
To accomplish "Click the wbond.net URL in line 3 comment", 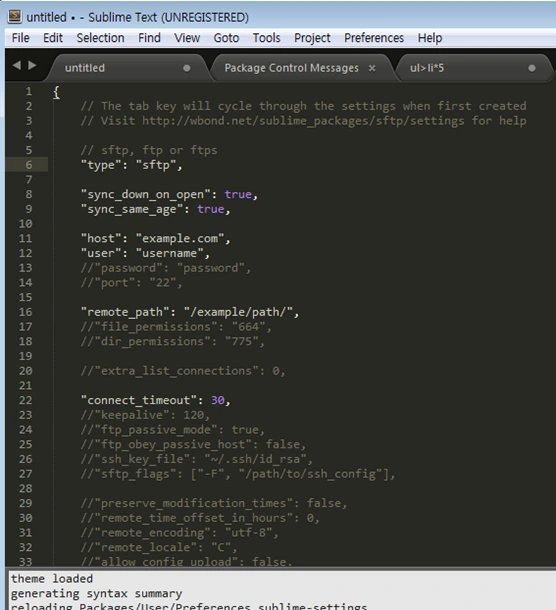I will coord(303,121).
